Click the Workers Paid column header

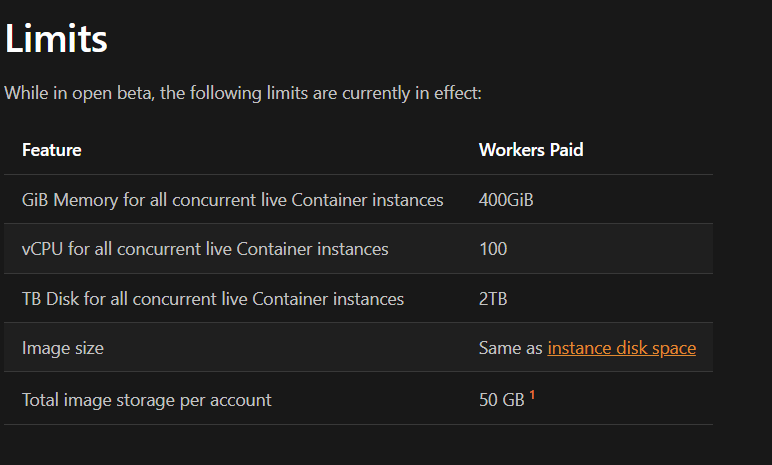point(531,150)
